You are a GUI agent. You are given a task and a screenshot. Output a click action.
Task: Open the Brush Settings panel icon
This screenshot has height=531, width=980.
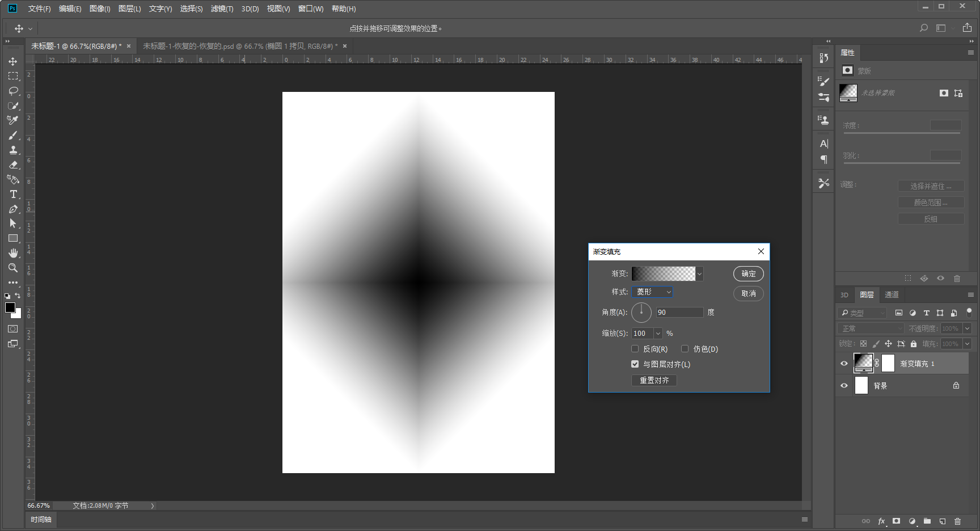tap(823, 81)
